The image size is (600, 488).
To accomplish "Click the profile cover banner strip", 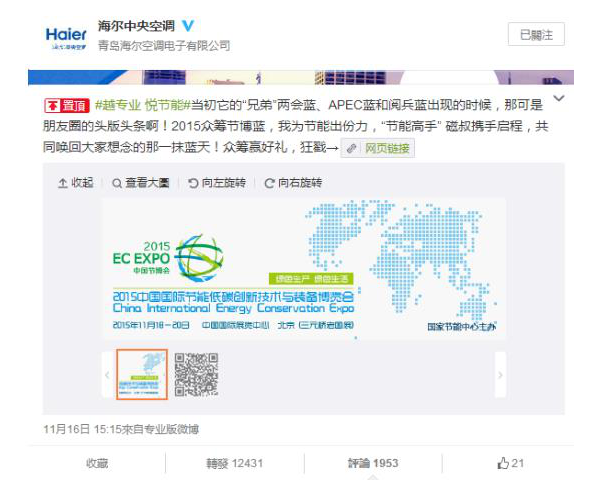I will click(x=301, y=77).
